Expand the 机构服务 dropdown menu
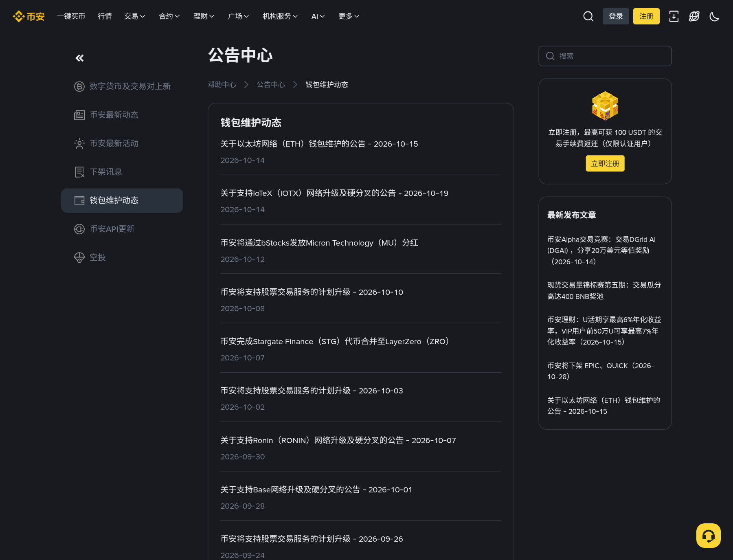This screenshot has width=733, height=560. click(280, 16)
